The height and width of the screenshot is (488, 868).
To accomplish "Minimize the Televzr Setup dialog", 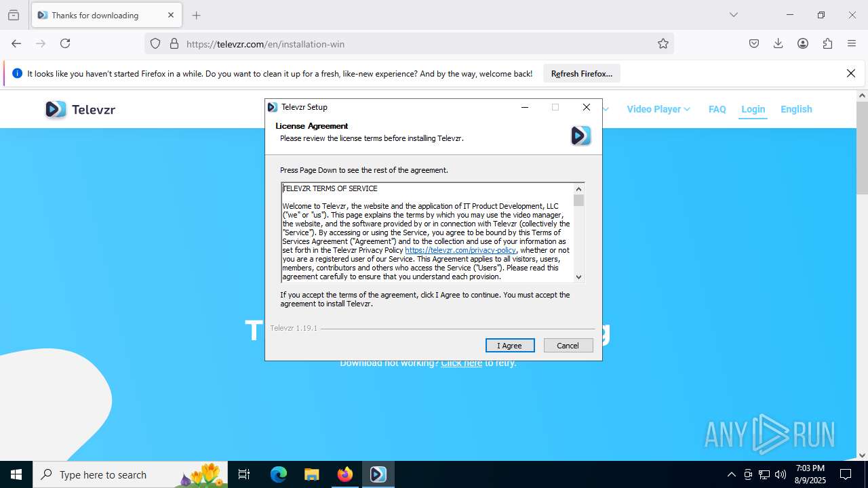I will (x=524, y=107).
